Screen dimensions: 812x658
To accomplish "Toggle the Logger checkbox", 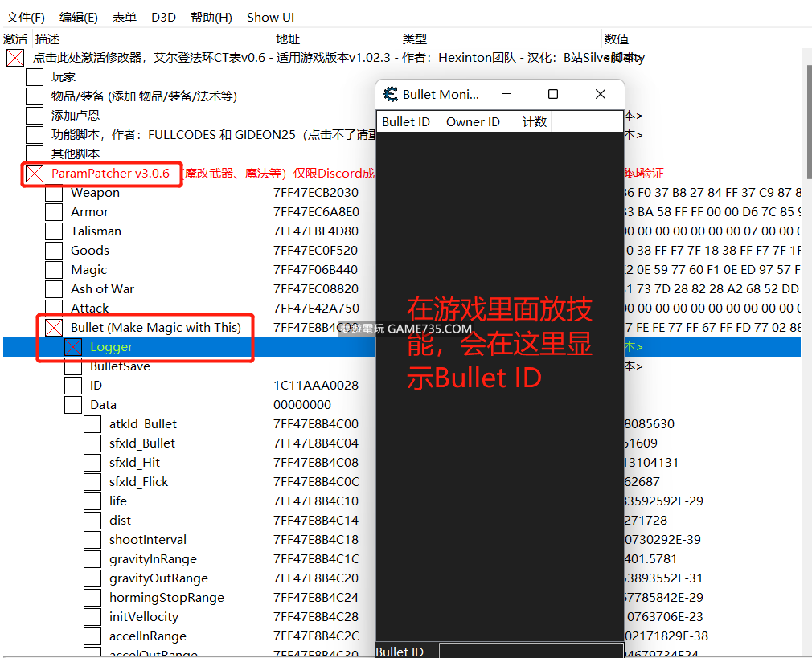I will (x=73, y=347).
